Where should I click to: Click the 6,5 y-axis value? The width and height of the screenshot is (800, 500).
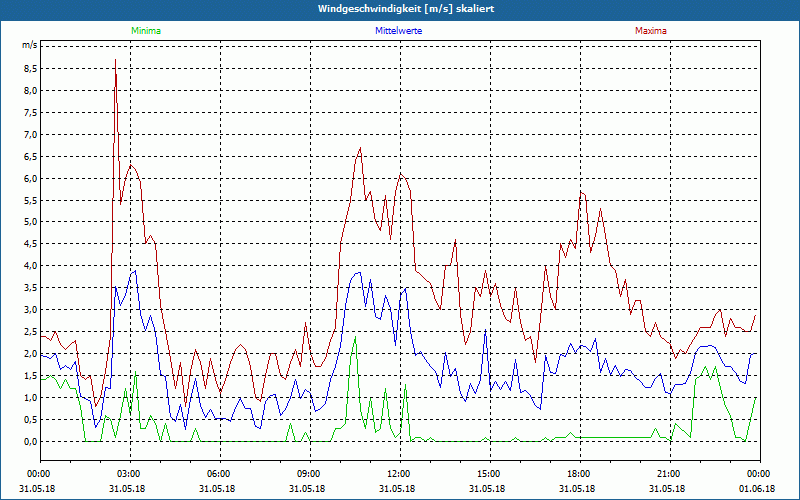31,157
